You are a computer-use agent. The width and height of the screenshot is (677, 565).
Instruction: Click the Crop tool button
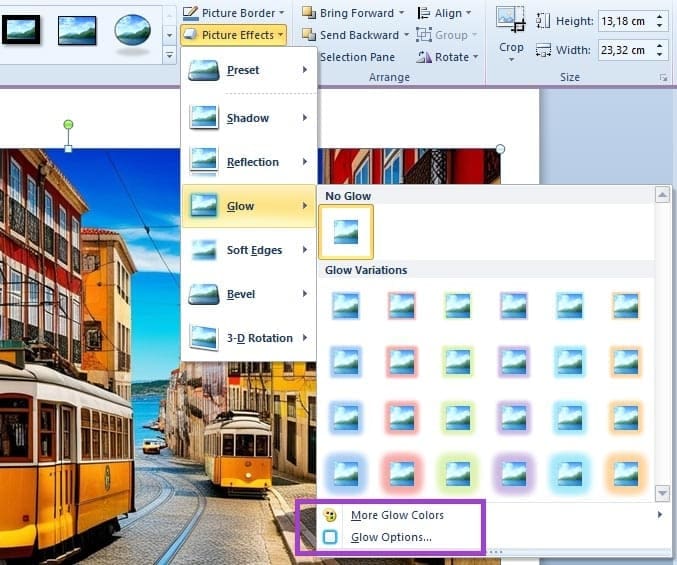tap(511, 35)
